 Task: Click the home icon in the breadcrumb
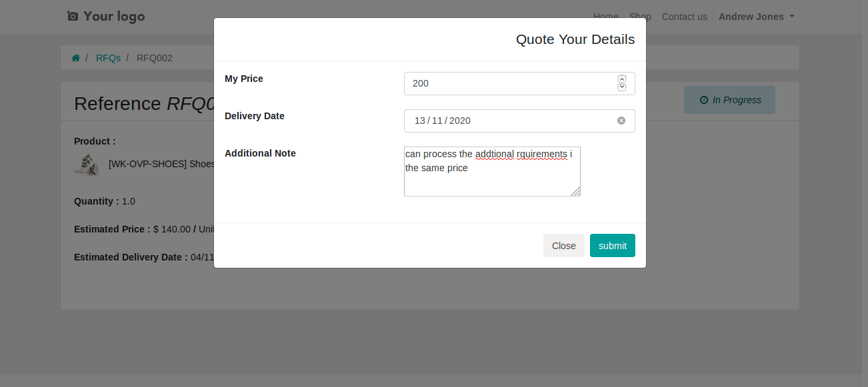(76, 58)
